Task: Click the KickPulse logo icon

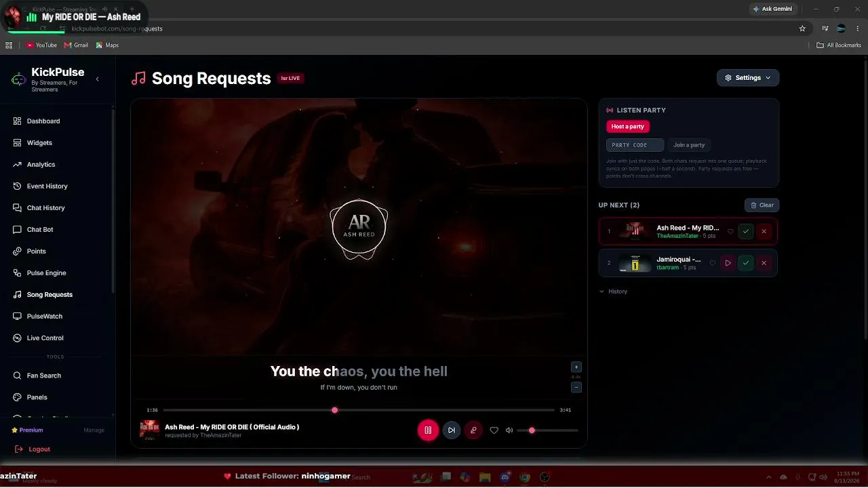Action: [19, 80]
